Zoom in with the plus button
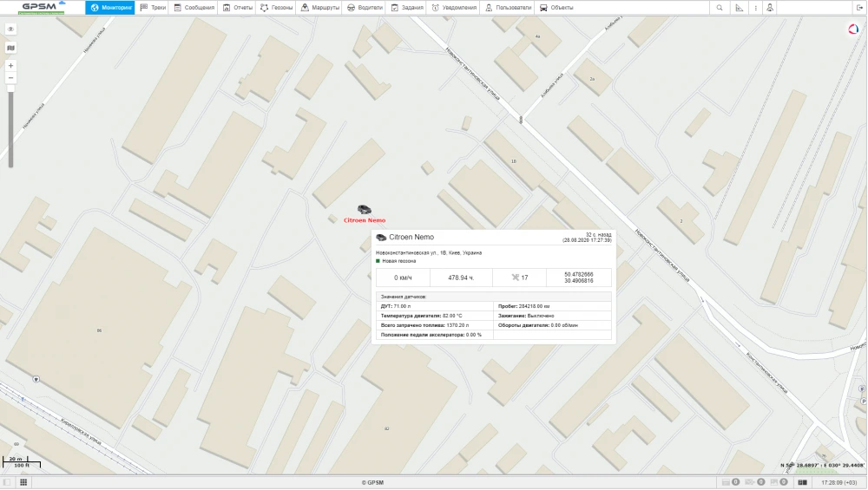The height and width of the screenshot is (490, 868). tap(11, 66)
